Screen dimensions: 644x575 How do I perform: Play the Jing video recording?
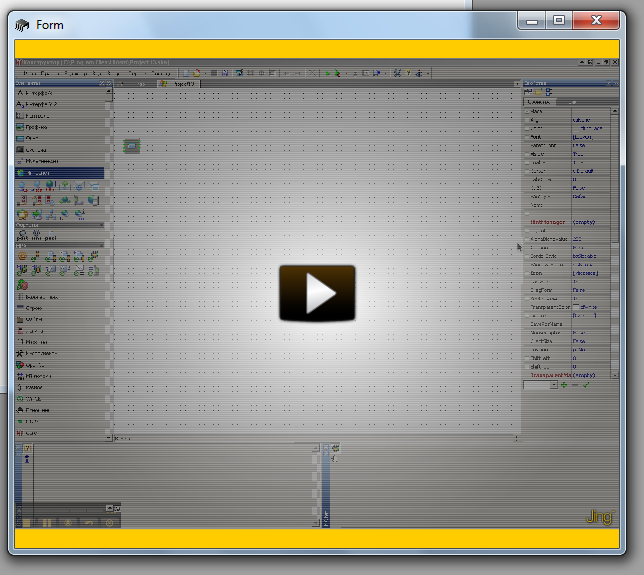point(317,293)
